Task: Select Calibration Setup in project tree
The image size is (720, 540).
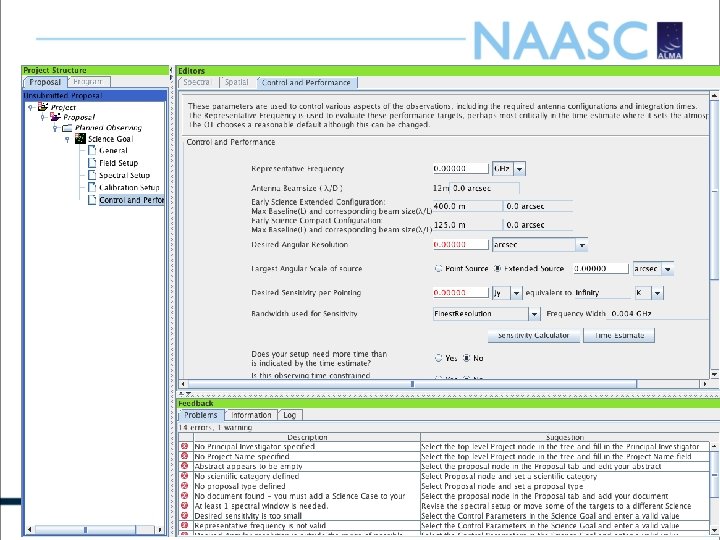Action: click(x=129, y=187)
